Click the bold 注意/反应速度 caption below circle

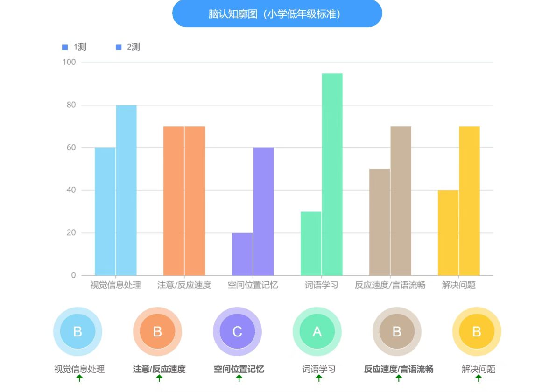(x=159, y=369)
